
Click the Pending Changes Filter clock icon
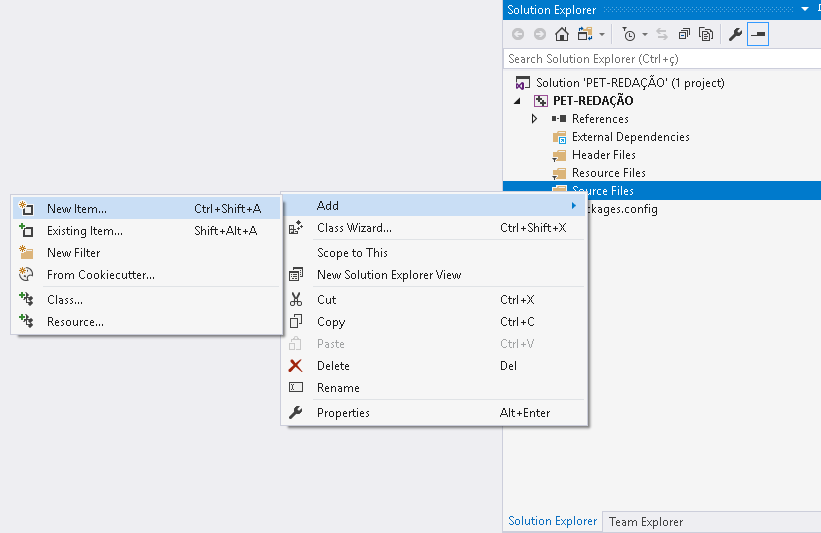(628, 34)
